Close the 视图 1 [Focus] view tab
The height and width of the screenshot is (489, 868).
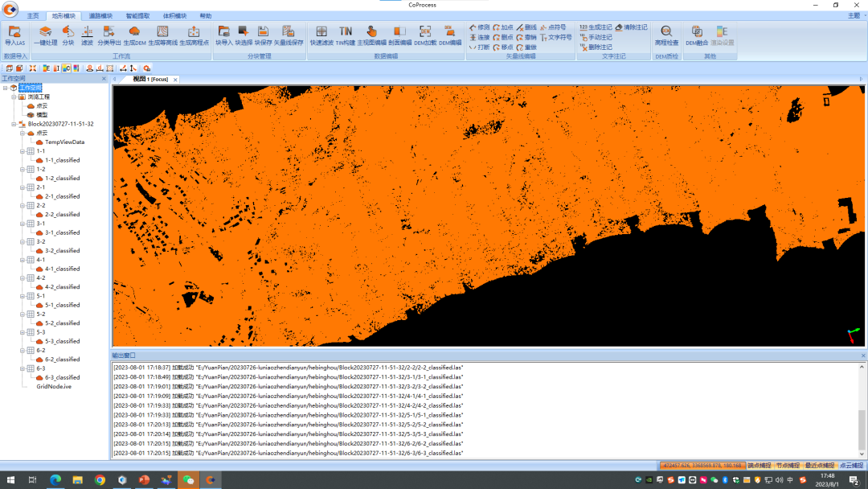(175, 80)
